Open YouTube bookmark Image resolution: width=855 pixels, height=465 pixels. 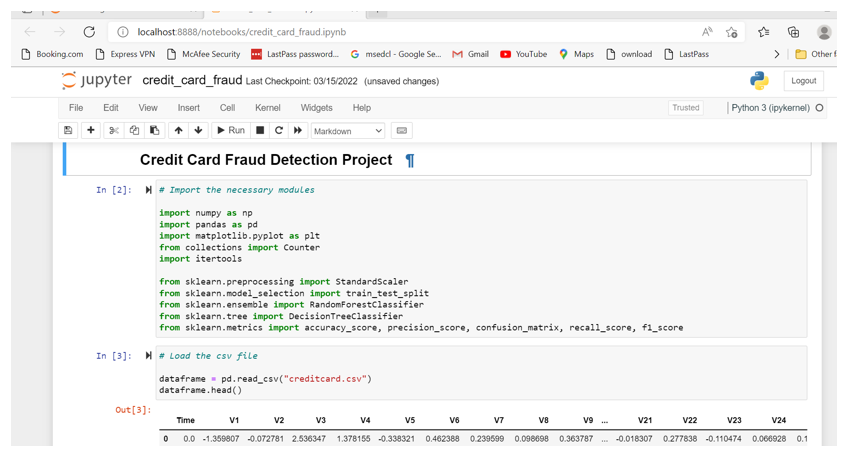pos(523,54)
